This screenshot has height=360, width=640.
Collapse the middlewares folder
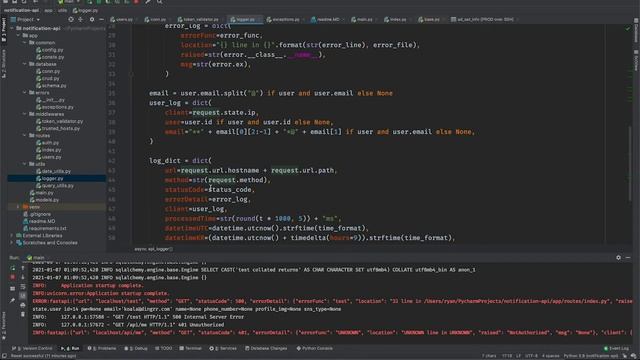click(24, 114)
